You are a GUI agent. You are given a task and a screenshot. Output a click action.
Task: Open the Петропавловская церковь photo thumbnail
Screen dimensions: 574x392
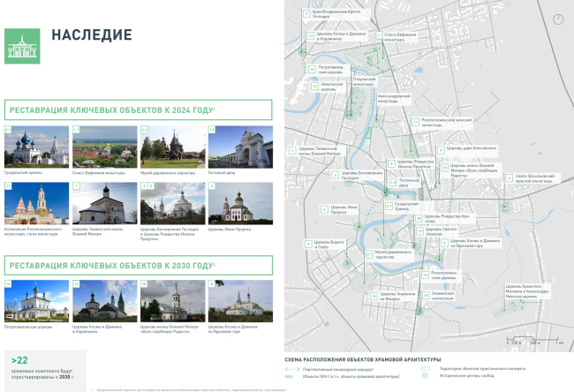click(x=36, y=301)
